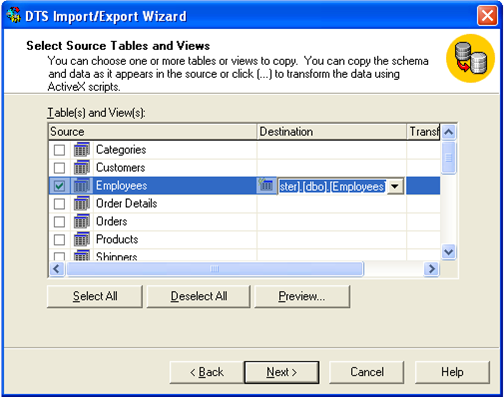Viewport: 504px width, 398px height.
Task: Check the Shippers table checkbox
Action: [x=59, y=256]
